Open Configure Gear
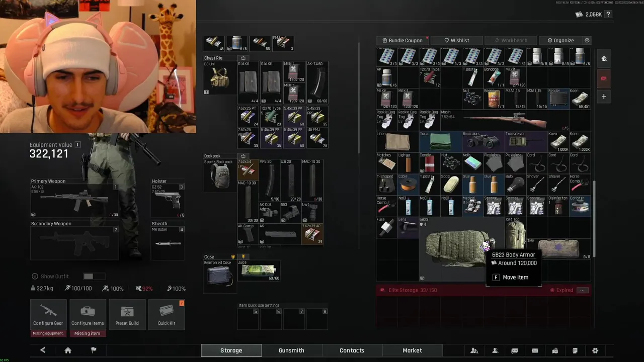The image size is (644, 362). (x=48, y=315)
